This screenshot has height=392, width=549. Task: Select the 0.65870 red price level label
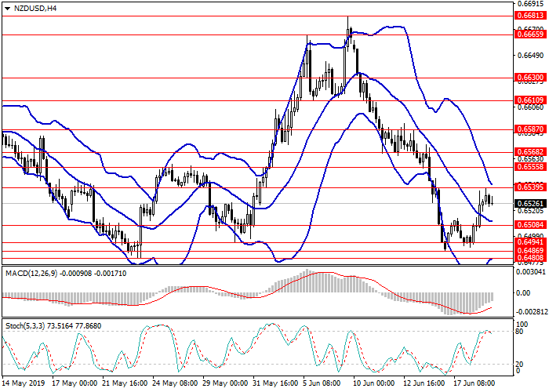coord(530,129)
